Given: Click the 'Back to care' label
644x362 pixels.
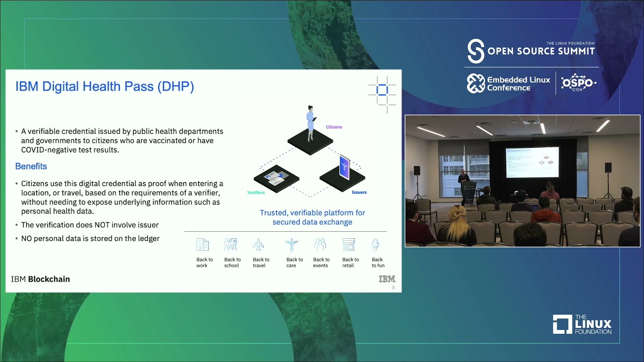Looking at the screenshot, I should [294, 262].
